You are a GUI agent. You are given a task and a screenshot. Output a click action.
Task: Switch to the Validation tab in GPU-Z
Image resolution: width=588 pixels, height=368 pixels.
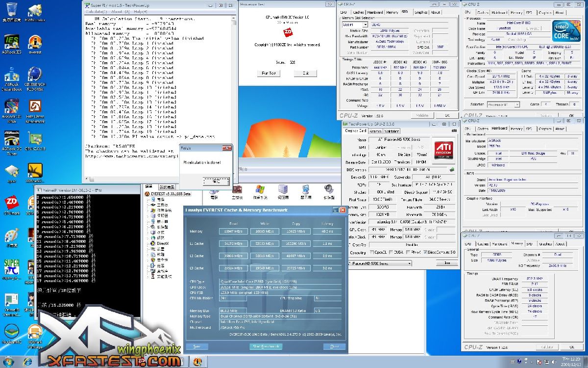pos(392,131)
